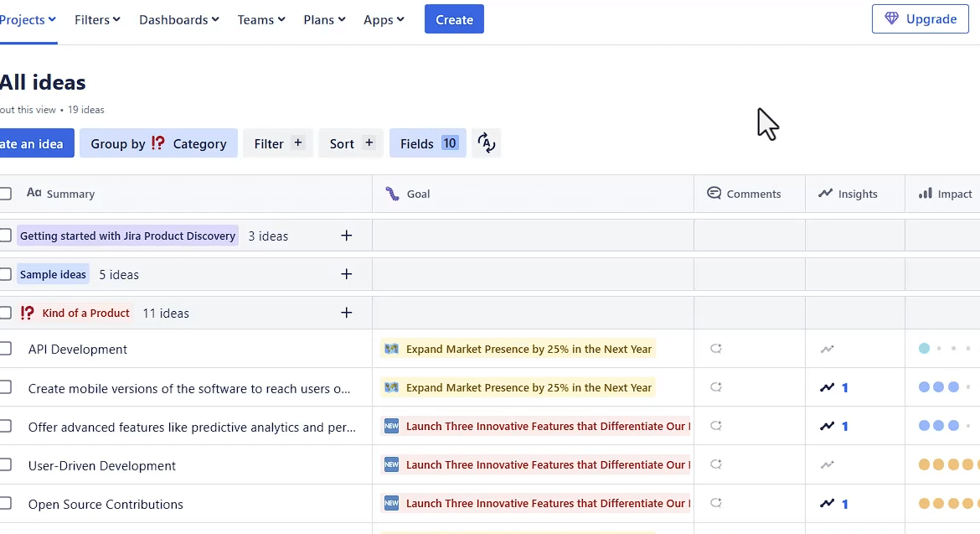Check the API Development row checkbox

click(x=5, y=349)
